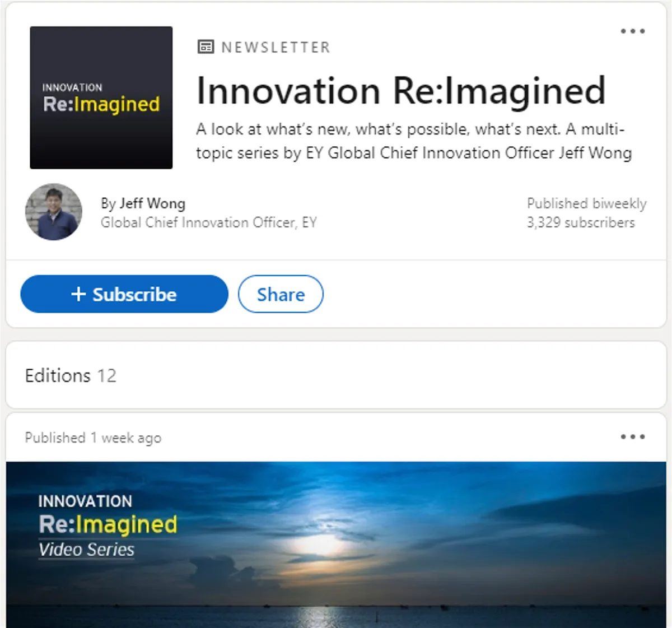Click the Innovation Re:Imagined logo thumbnail

[x=101, y=97]
